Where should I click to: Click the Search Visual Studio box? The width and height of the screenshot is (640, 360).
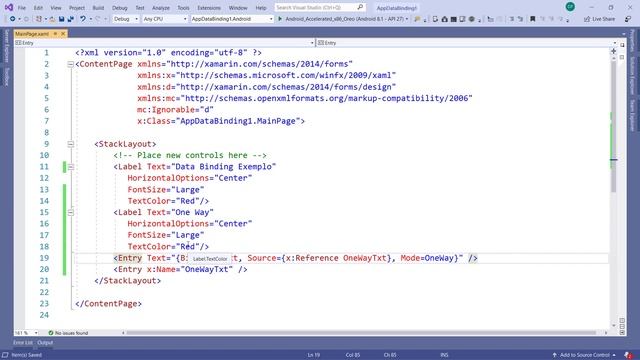click(320, 7)
